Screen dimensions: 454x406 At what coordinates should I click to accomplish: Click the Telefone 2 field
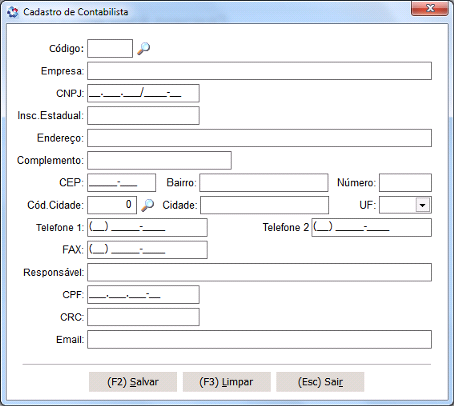click(x=372, y=227)
